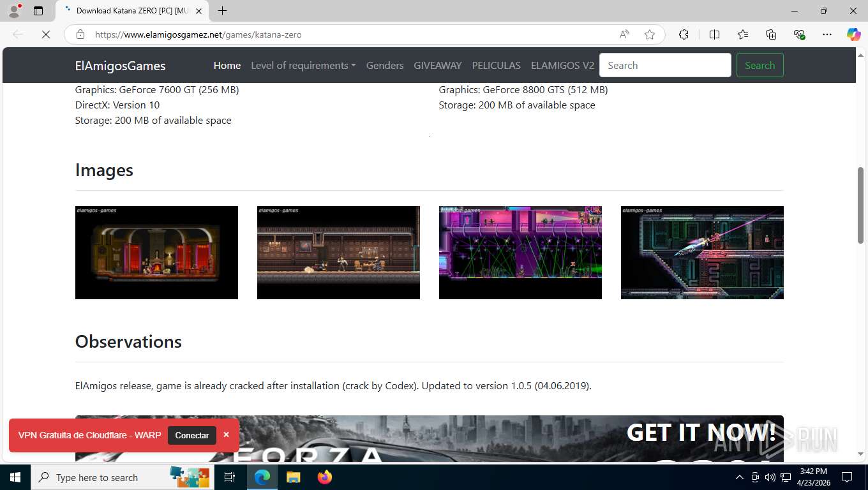The image size is (868, 490).
Task: Open the Favorites list
Action: tap(743, 34)
